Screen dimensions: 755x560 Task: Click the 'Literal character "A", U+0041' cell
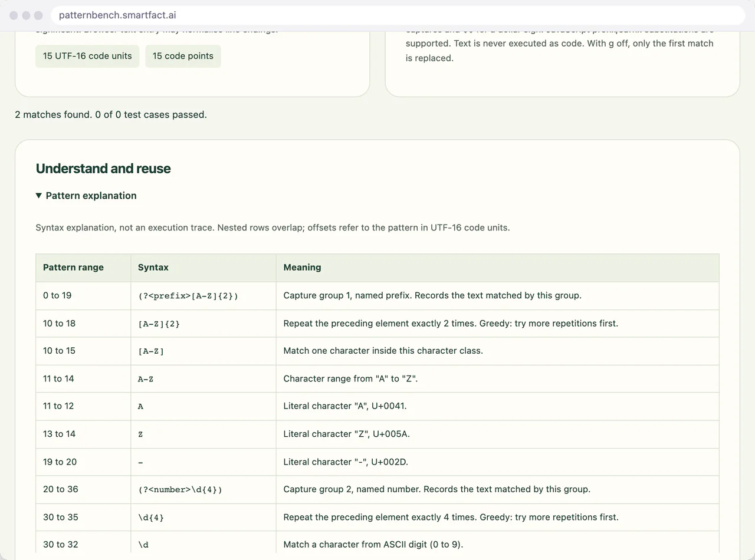tap(497, 406)
